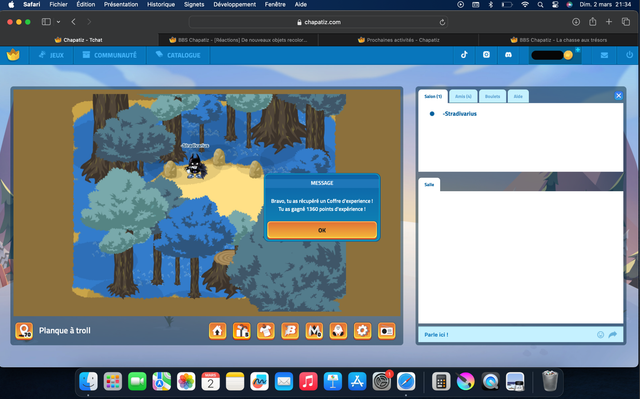Open the B badge icon
The width and height of the screenshot is (640, 399).
[x=290, y=331]
